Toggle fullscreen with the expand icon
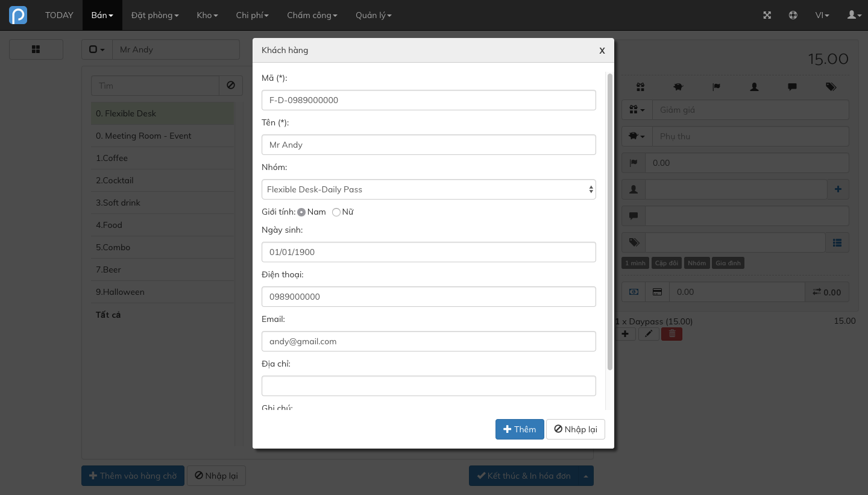This screenshot has height=495, width=868. pos(767,15)
